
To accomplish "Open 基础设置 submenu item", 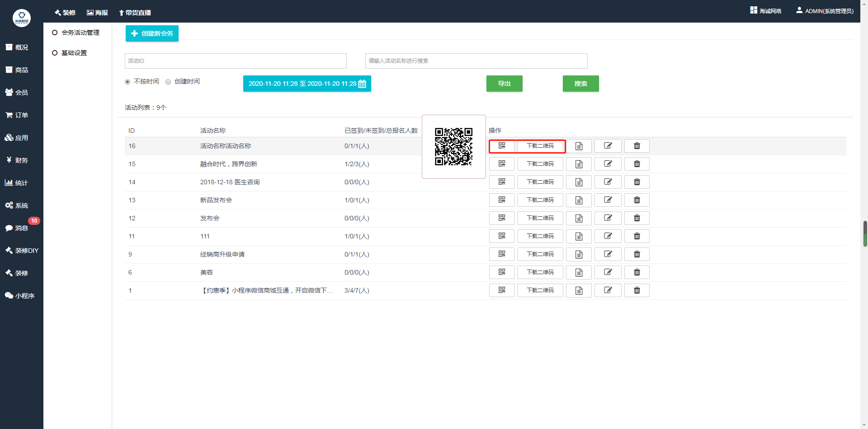I will click(74, 53).
